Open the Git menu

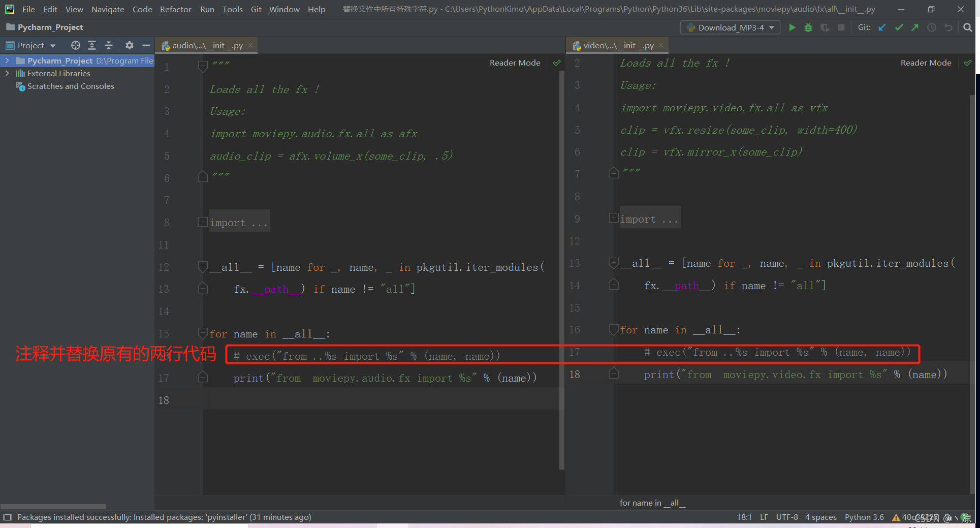point(256,9)
